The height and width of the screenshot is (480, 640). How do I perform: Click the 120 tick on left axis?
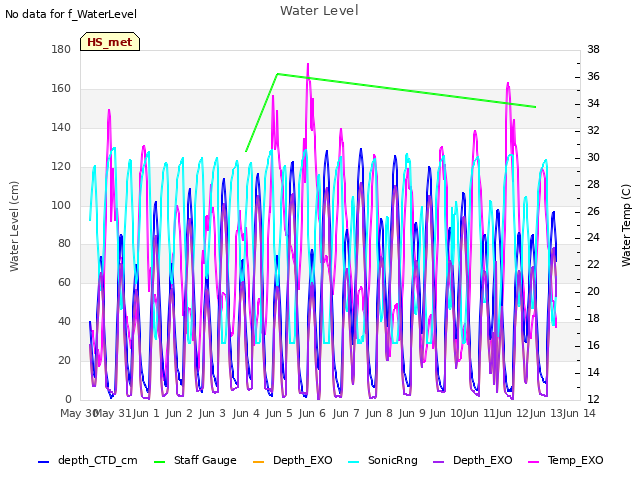61,167
